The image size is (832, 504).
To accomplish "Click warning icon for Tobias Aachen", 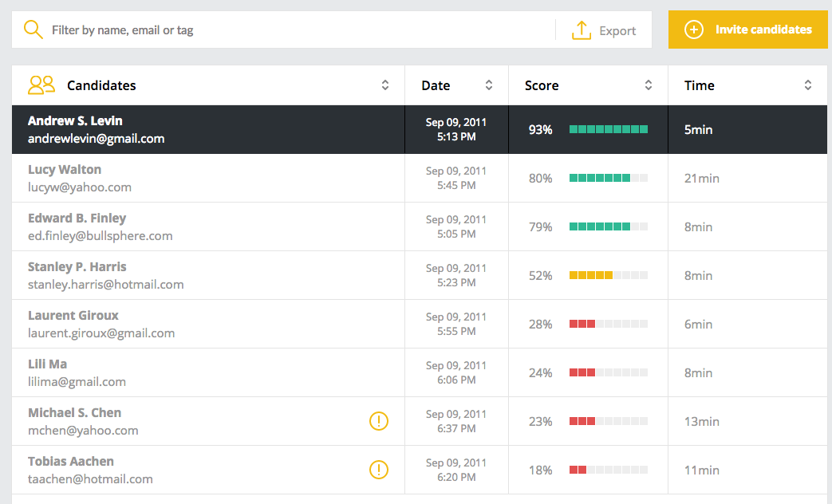I will coord(379,470).
